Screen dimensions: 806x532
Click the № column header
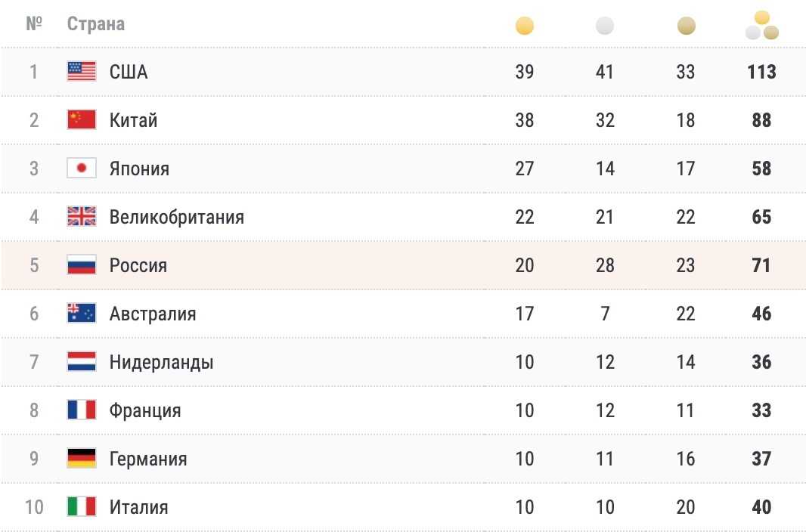coord(33,23)
